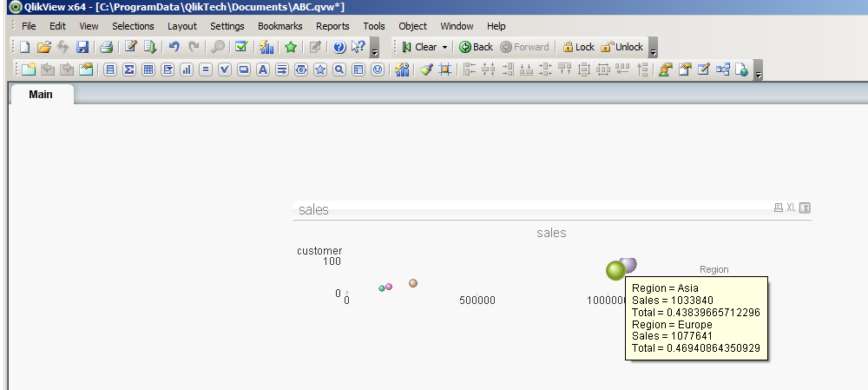868x390 pixels.
Task: Lock current selections
Action: pyautogui.click(x=578, y=47)
